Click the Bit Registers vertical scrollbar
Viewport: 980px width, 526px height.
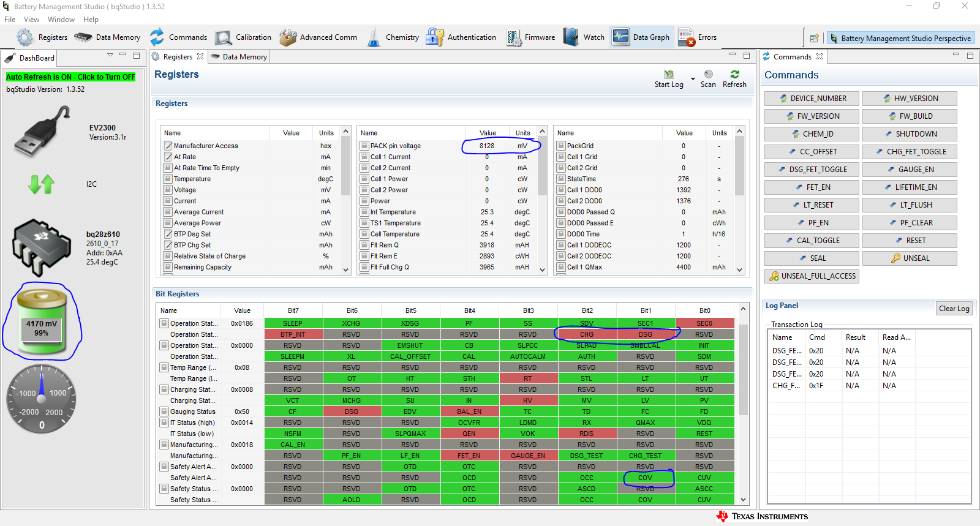point(744,370)
